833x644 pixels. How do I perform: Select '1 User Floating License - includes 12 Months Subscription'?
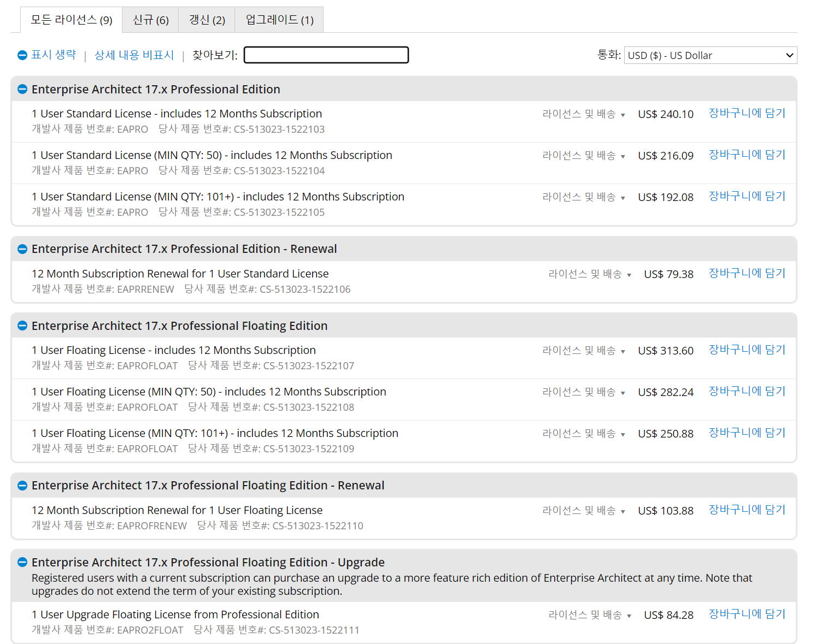[174, 350]
